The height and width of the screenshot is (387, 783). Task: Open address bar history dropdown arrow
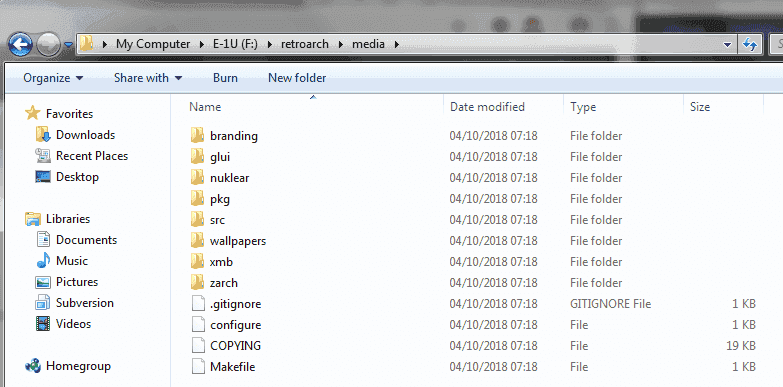click(x=728, y=44)
